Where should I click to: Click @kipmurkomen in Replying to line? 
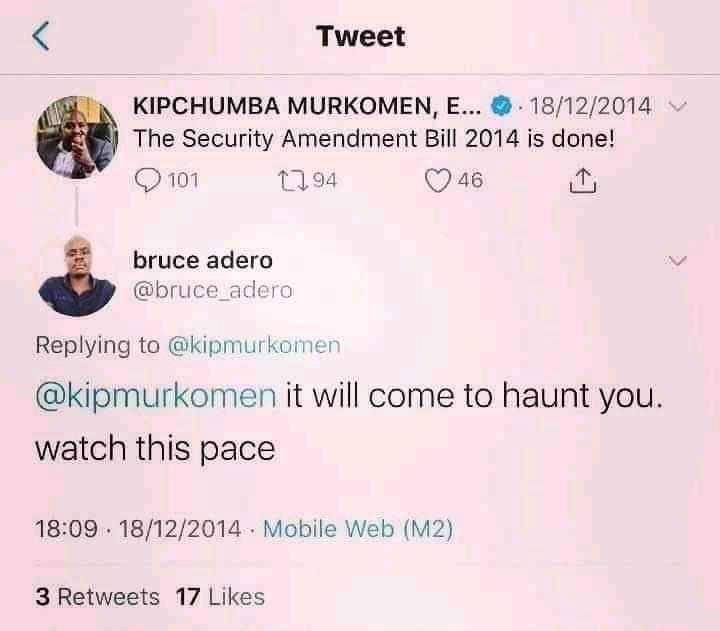(254, 345)
